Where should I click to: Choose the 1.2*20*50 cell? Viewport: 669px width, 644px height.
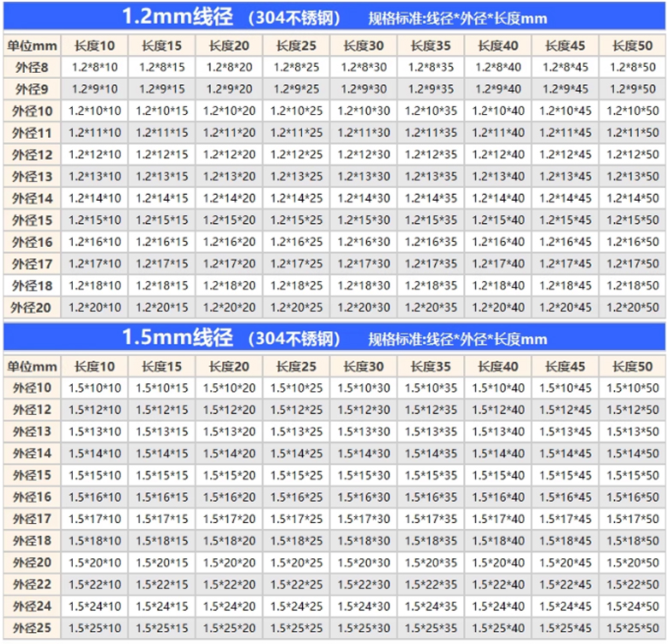pyautogui.click(x=632, y=307)
